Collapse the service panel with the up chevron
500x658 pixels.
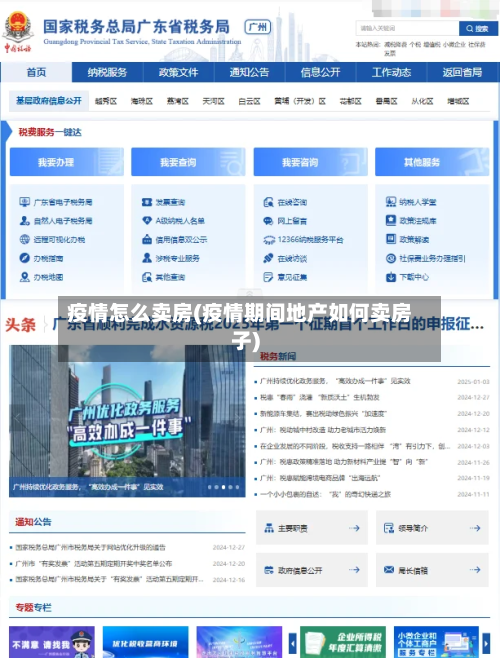(x=250, y=293)
